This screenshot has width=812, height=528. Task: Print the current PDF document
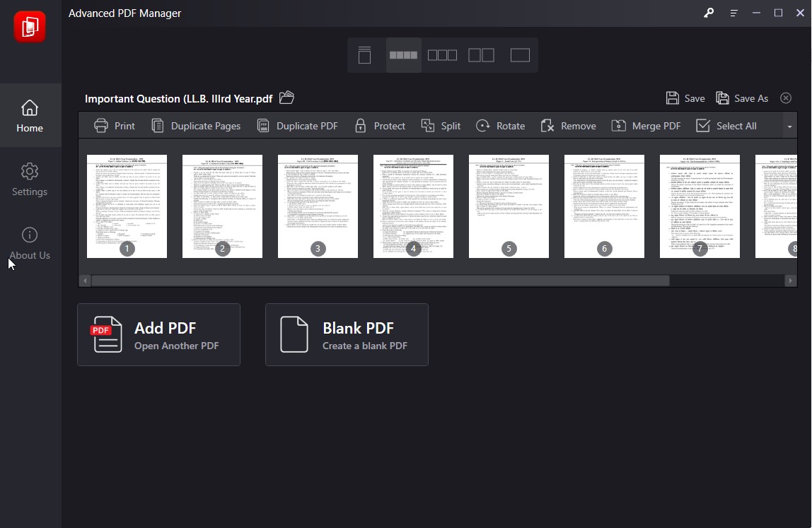(x=114, y=125)
